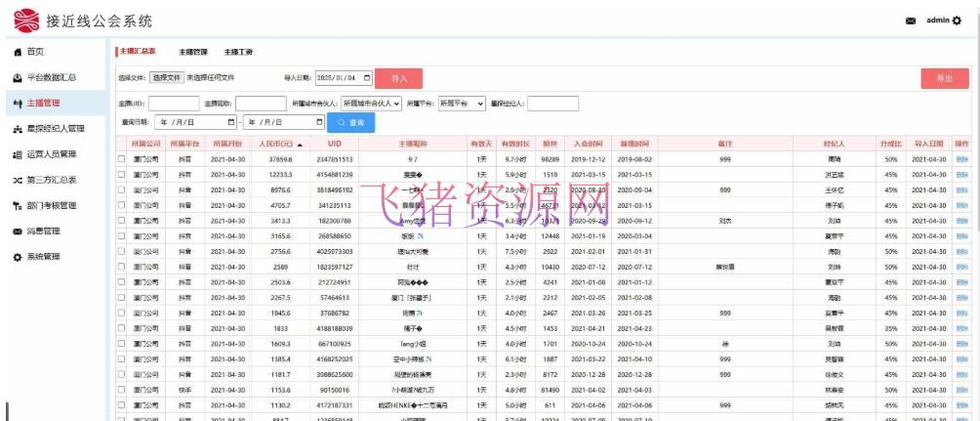Click the 平台数据汇总 sidebar icon

tap(18, 78)
